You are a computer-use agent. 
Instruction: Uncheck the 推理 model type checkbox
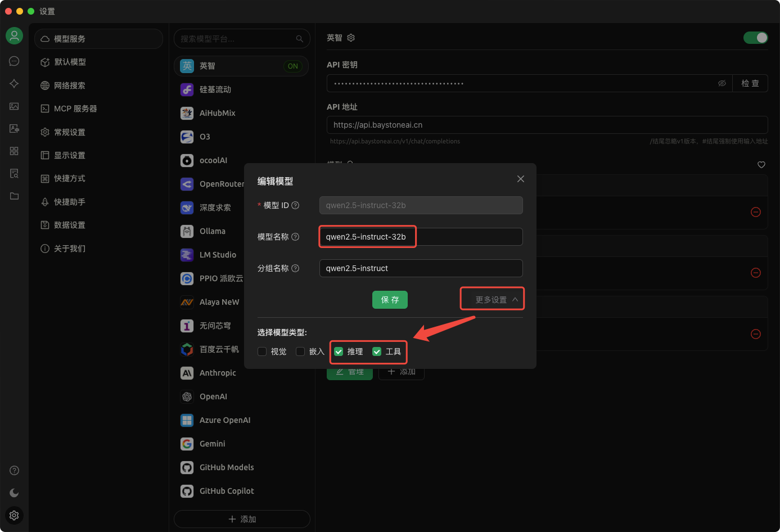click(x=339, y=351)
